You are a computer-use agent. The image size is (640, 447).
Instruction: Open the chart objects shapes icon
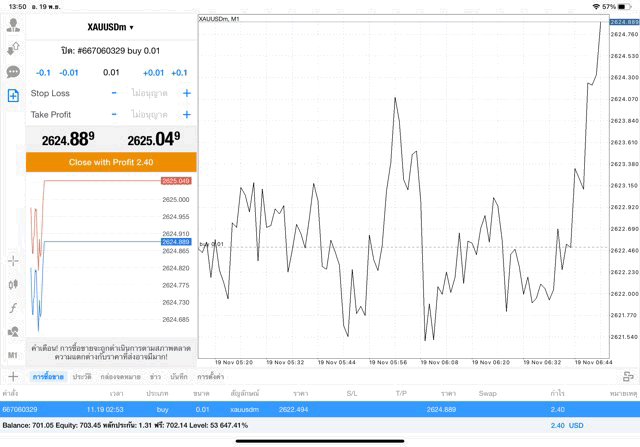point(13,331)
